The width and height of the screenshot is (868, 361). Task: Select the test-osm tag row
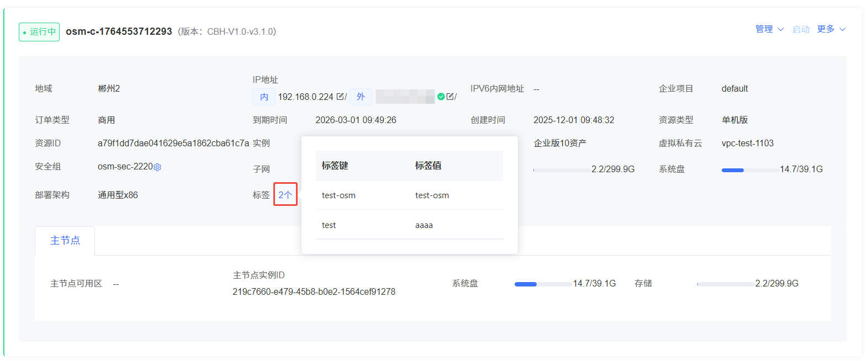click(x=409, y=195)
